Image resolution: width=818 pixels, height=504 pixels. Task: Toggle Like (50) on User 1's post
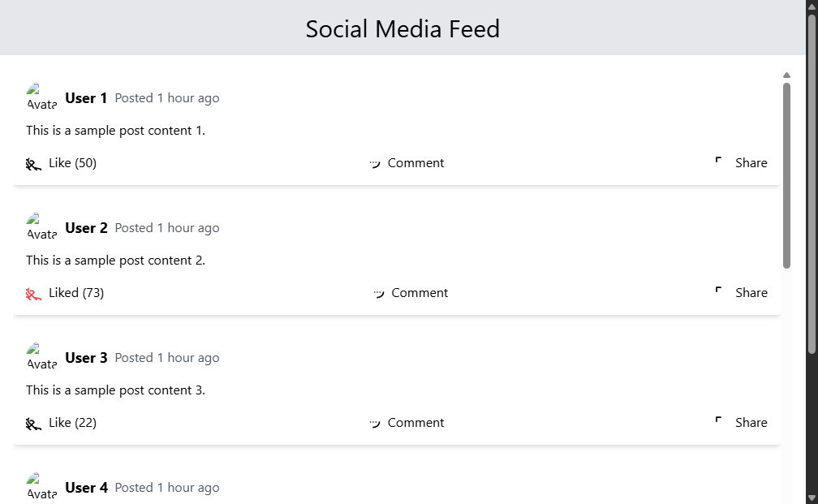coord(62,163)
